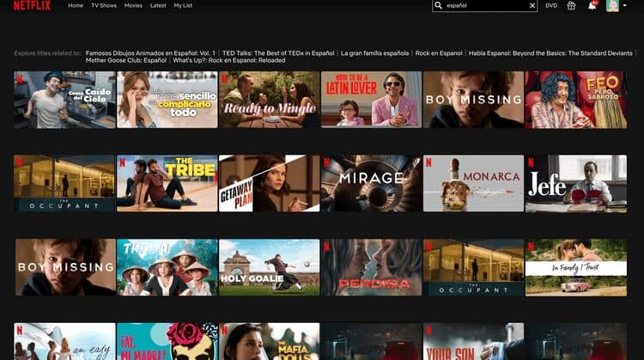Viewport: 644px width, 360px height.
Task: Go to the Home menu item
Action: [x=76, y=6]
